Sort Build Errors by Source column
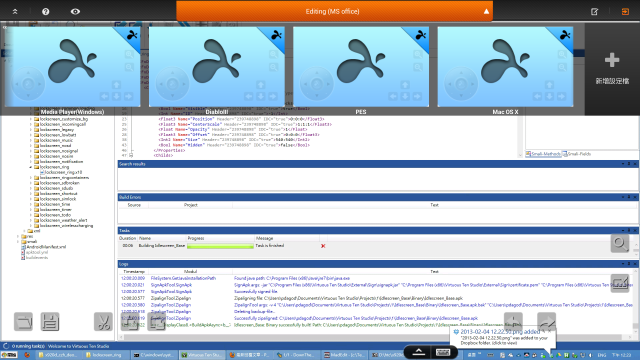 click(x=134, y=205)
